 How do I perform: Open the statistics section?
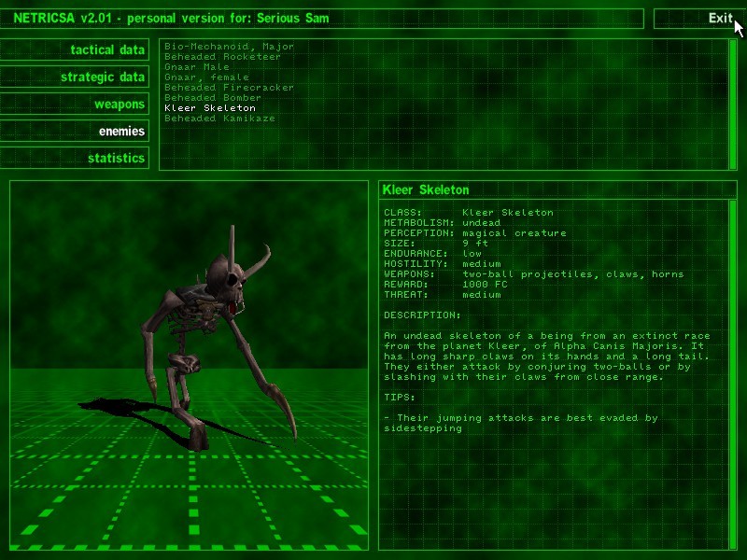pos(75,158)
